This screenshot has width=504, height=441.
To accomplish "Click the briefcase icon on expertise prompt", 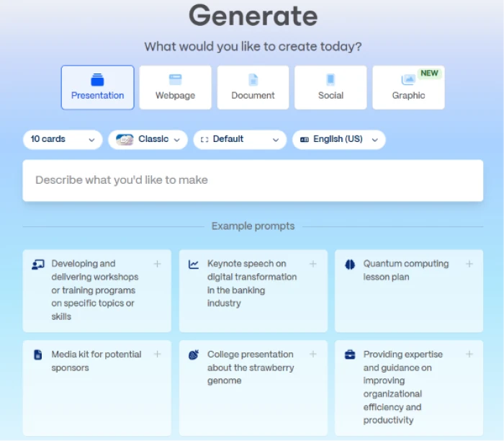I will [350, 355].
